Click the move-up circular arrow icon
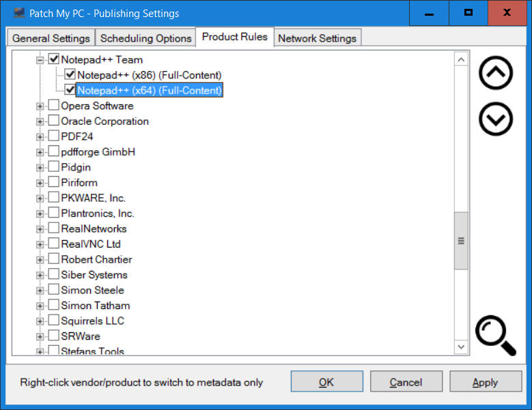 pos(496,73)
